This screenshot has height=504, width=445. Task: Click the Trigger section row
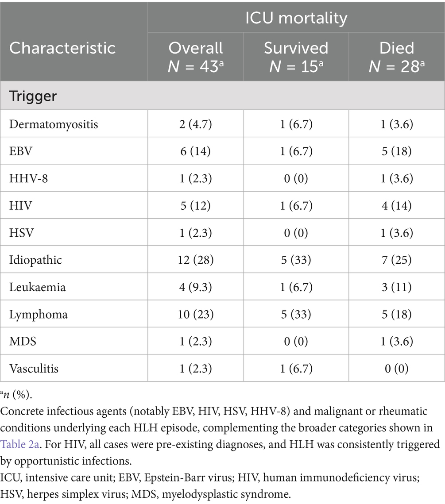tap(33, 96)
